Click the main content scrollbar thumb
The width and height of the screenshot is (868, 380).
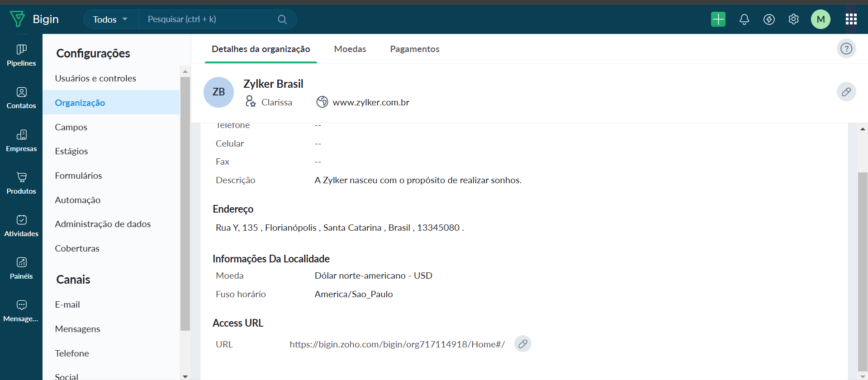coord(863,271)
